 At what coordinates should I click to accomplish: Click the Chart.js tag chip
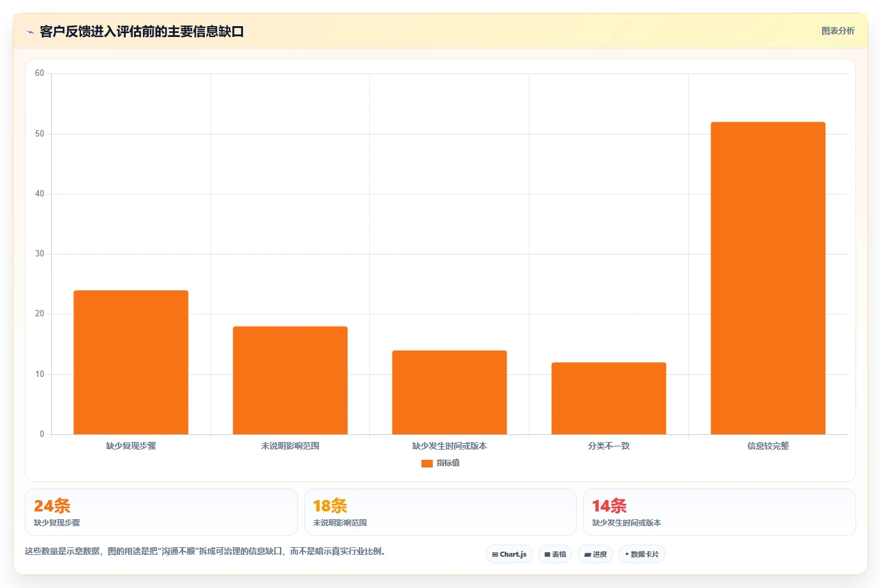pos(509,554)
